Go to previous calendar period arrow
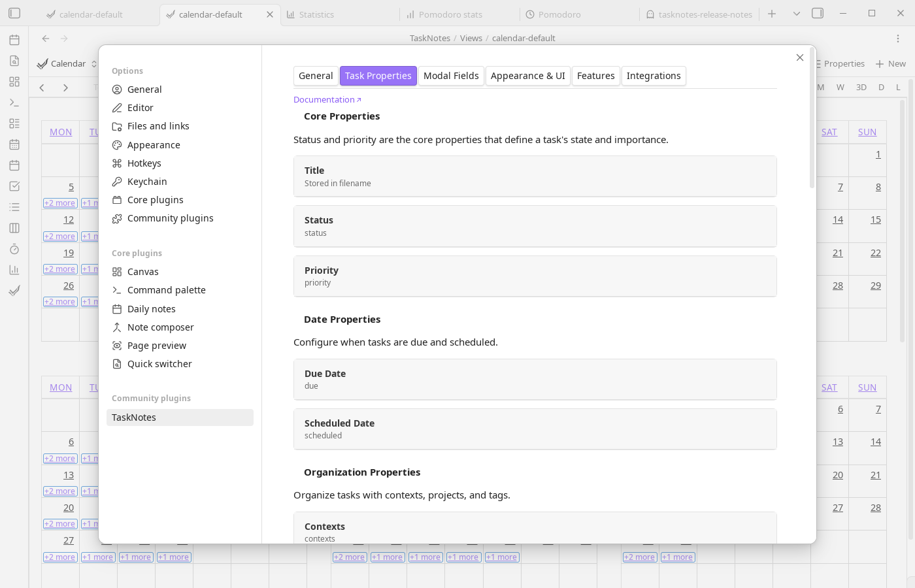 [x=42, y=88]
